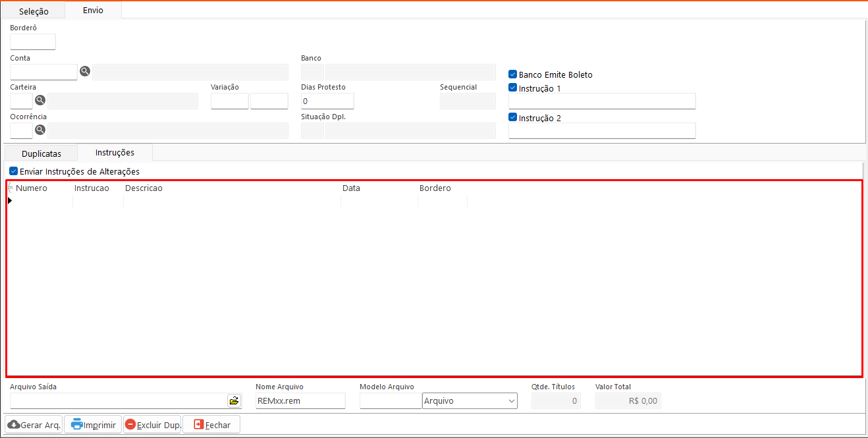Viewport: 868px width, 438px height.
Task: Open the Duplicatas tab
Action: click(41, 153)
